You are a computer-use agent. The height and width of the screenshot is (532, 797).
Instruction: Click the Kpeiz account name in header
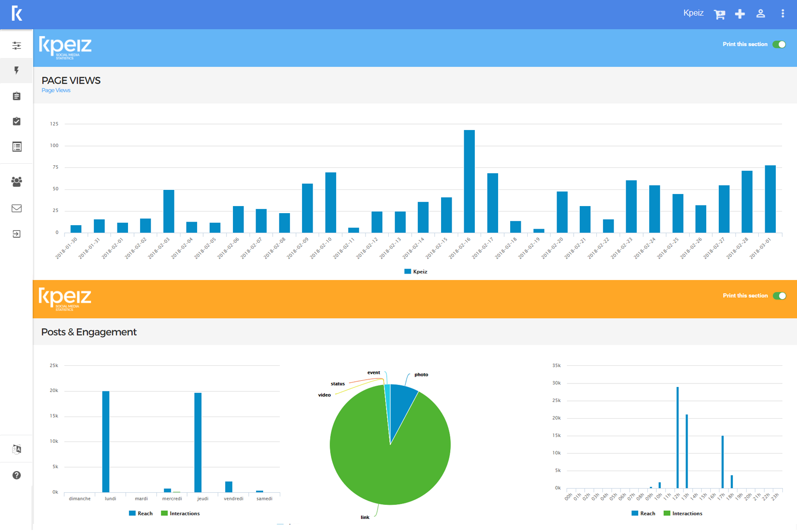[693, 13]
